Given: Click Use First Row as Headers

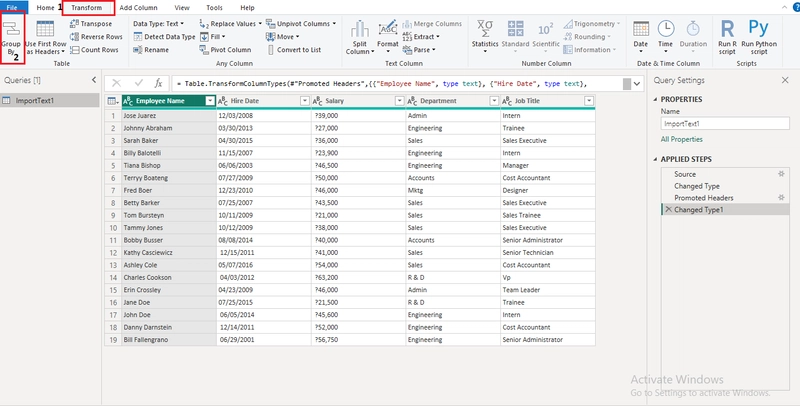Looking at the screenshot, I should [45, 38].
